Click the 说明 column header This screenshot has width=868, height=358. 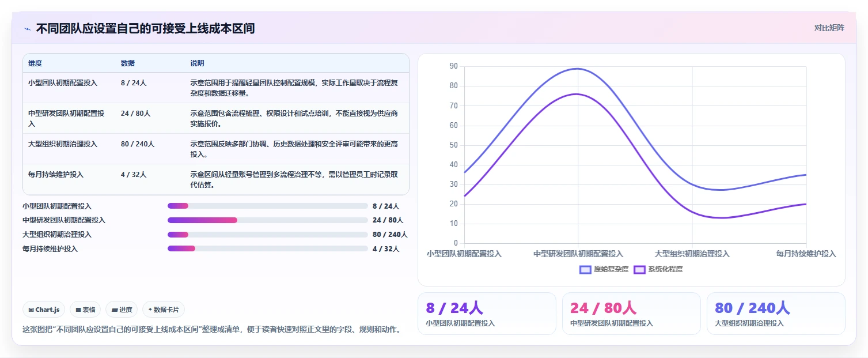(197, 63)
